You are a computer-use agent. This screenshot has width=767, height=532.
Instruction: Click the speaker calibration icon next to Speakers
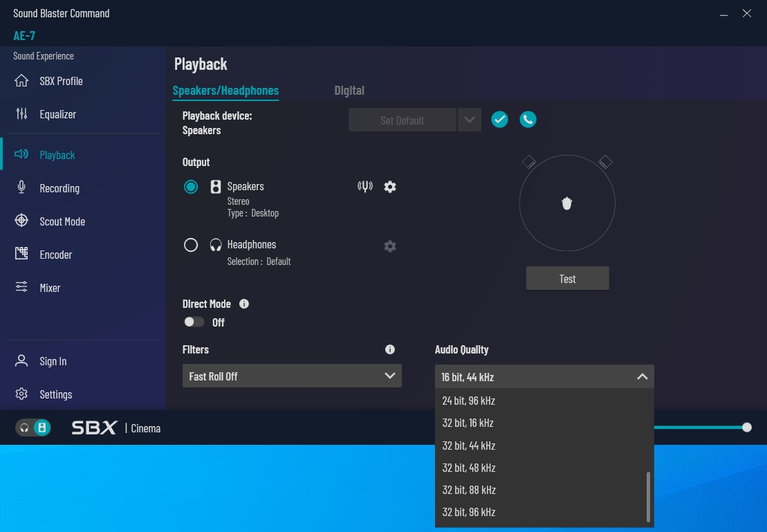pyautogui.click(x=365, y=187)
